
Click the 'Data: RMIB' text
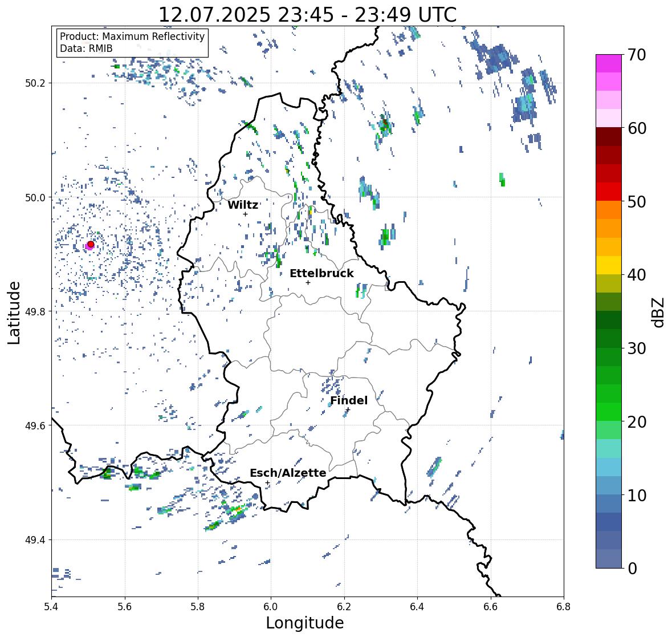86,48
